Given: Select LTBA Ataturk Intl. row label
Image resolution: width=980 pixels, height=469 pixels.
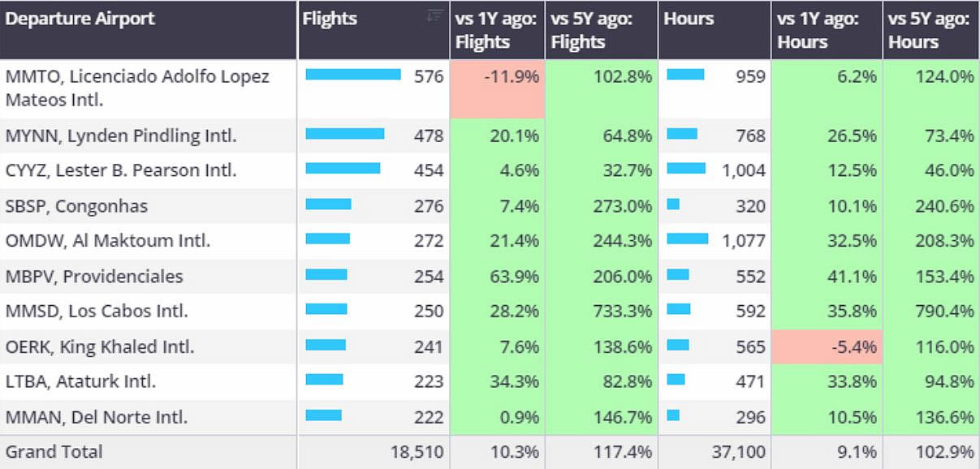Looking at the screenshot, I should (80, 381).
